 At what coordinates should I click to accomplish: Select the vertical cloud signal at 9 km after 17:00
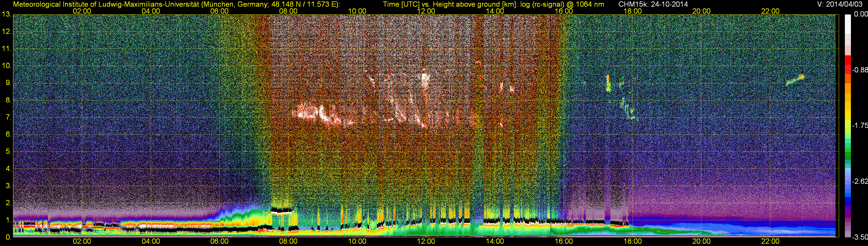pos(608,84)
